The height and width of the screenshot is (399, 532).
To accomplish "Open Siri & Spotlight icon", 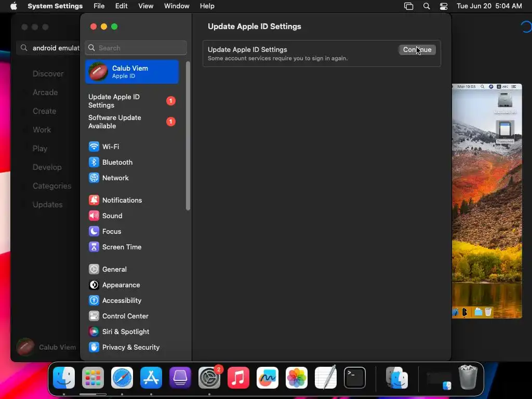I will (94, 332).
